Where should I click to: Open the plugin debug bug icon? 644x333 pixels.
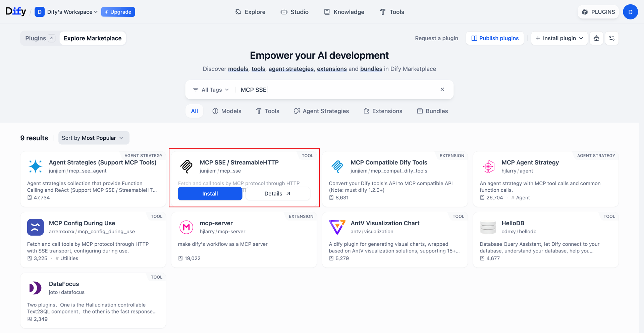tap(596, 38)
